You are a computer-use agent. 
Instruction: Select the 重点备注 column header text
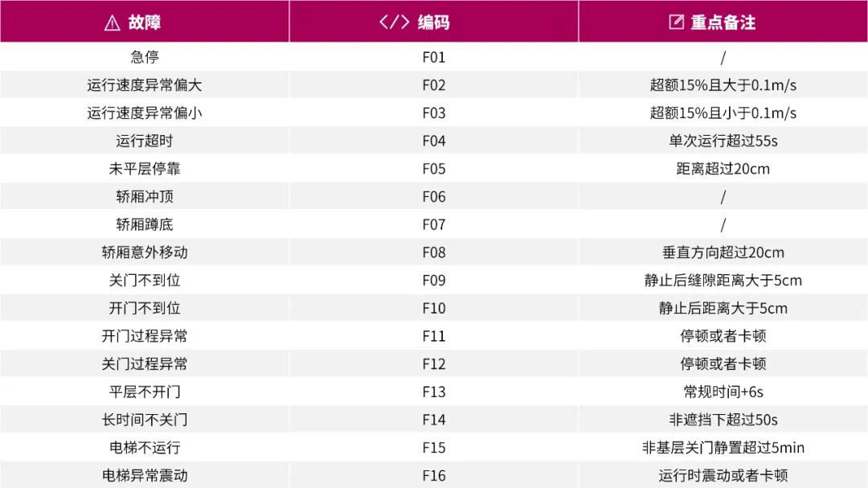pos(723,23)
